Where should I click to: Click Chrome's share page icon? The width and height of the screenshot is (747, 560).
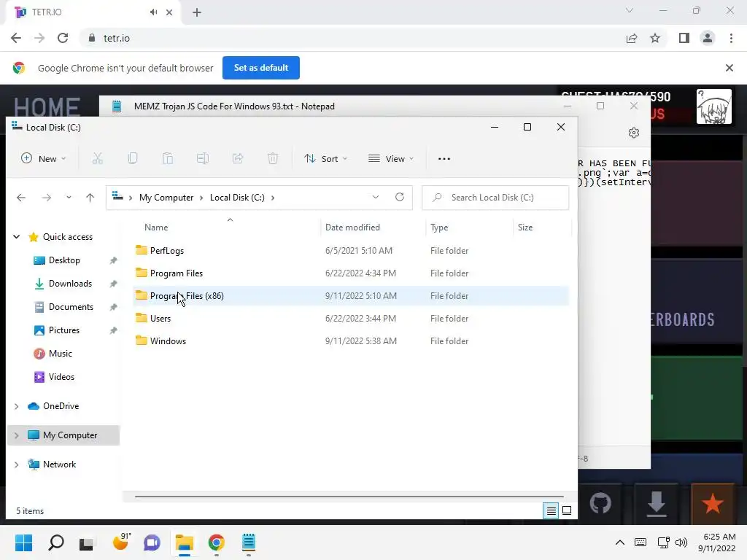click(x=632, y=38)
